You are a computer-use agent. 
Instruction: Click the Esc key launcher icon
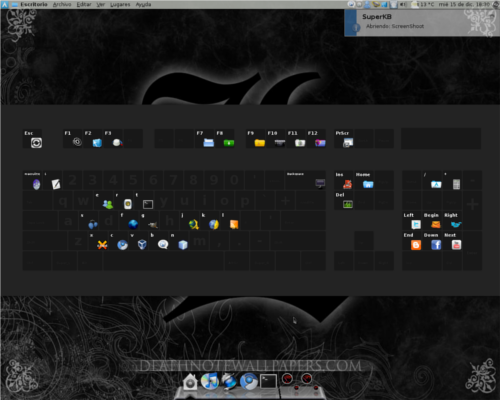36,143
